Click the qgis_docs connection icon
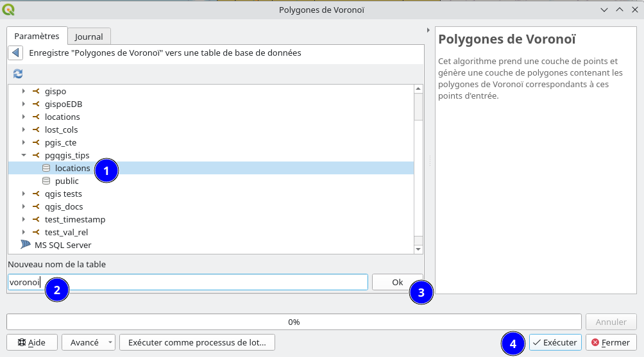This screenshot has height=357, width=644. coord(36,206)
